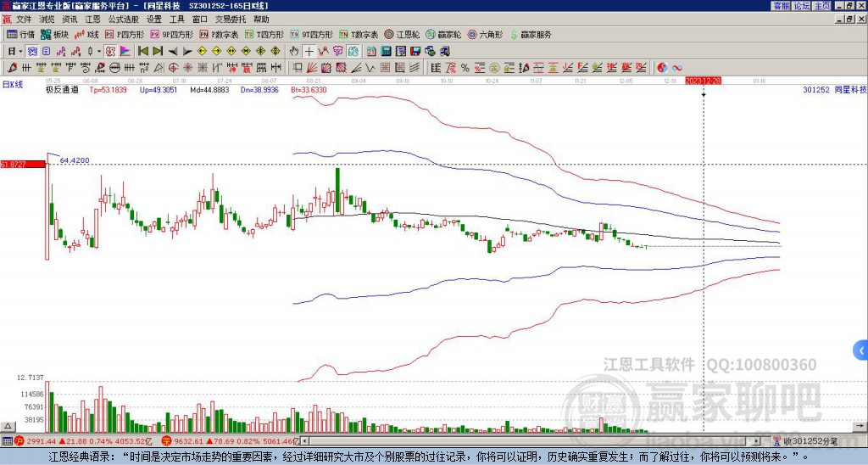Expand the side panel blue arrow
The image size is (868, 465).
pyautogui.click(x=861, y=350)
